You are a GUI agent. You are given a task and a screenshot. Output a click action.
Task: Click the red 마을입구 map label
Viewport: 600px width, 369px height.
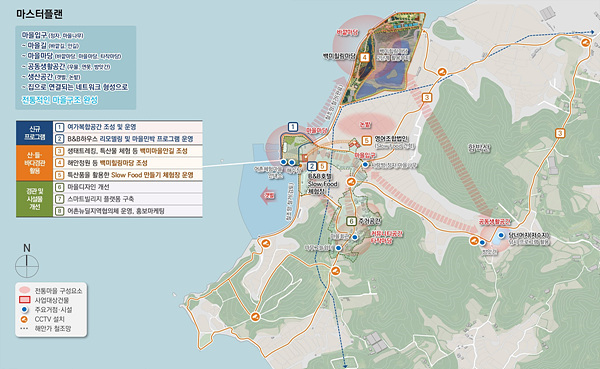pyautogui.click(x=365, y=155)
